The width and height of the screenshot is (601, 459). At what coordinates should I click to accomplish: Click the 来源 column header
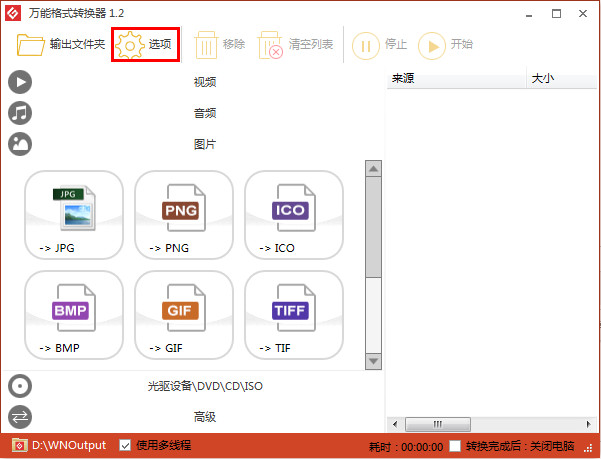click(x=455, y=79)
